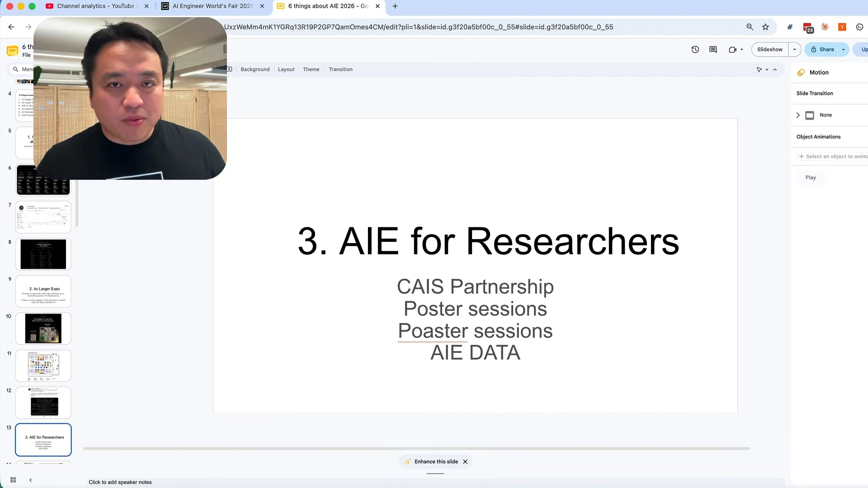Select slide 8 thumbnail
The width and height of the screenshot is (868, 488).
43,254
